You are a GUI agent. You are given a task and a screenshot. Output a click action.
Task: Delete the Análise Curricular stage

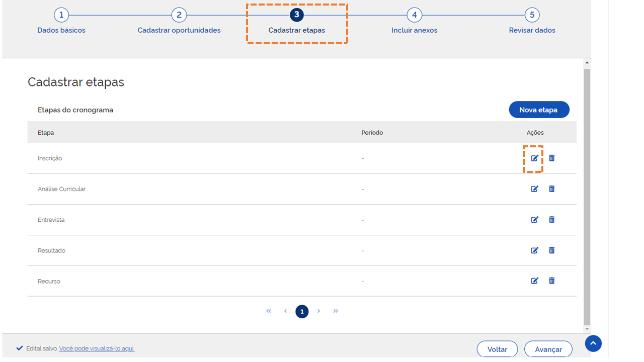pos(552,189)
